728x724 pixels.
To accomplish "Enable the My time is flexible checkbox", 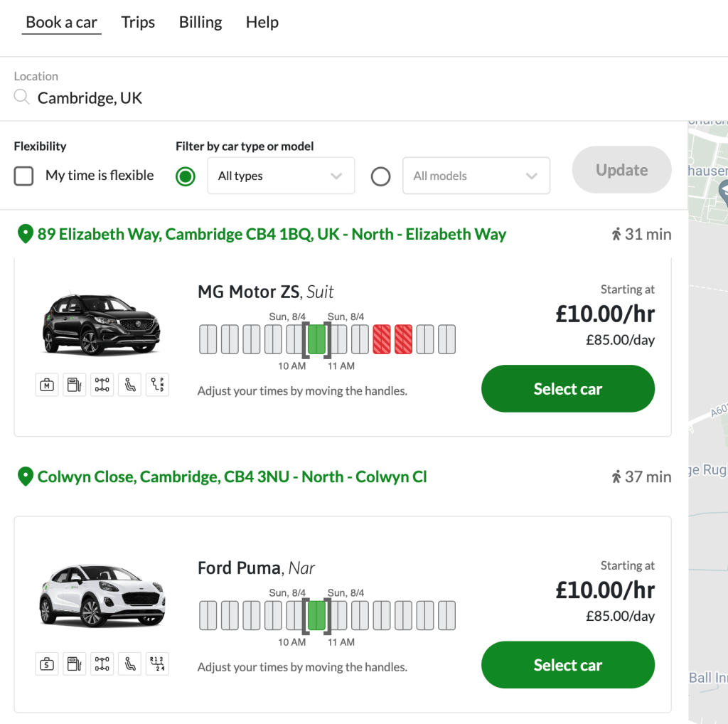I will pos(23,176).
